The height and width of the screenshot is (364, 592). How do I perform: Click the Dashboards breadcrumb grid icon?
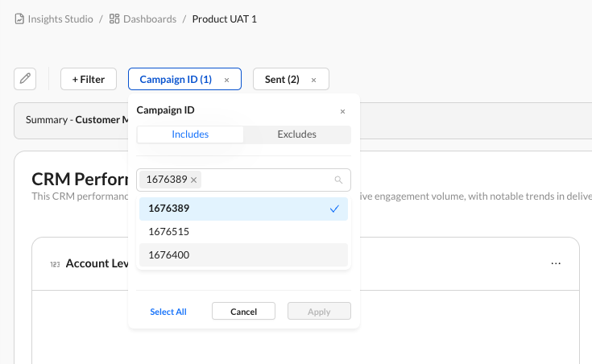(114, 19)
